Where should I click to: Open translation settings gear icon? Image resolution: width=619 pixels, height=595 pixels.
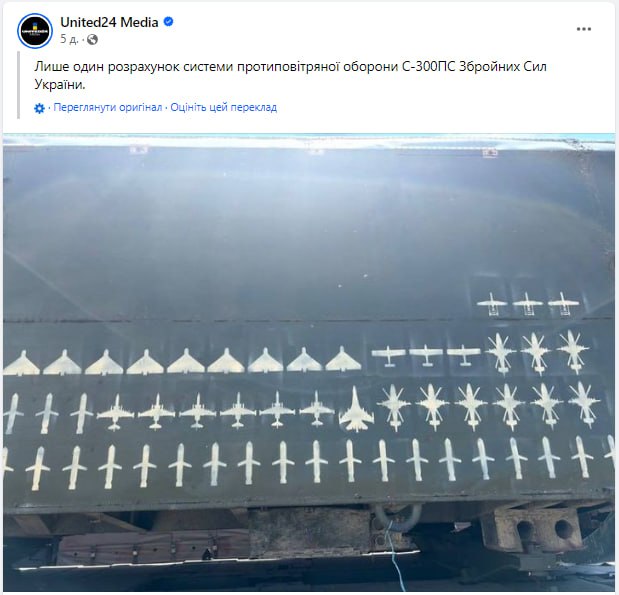(x=39, y=108)
